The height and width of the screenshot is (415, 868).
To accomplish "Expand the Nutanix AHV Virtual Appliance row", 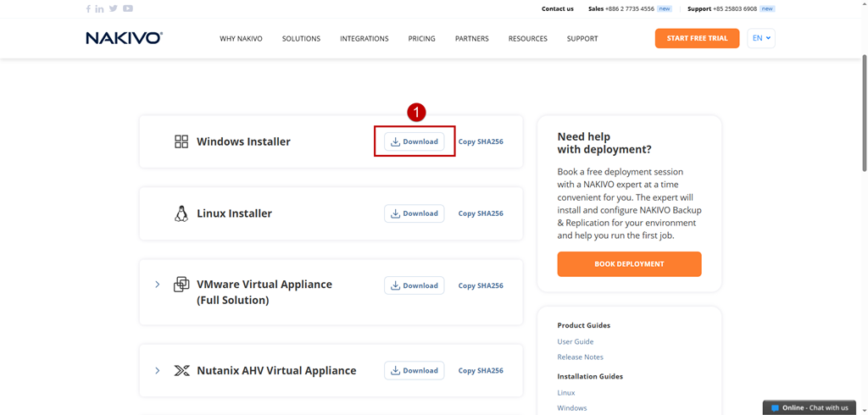I will (x=157, y=371).
